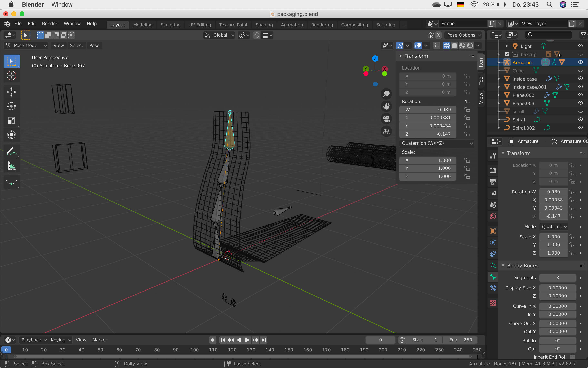This screenshot has height=368, width=588.
Task: Open the Texture properties tab
Action: (493, 303)
